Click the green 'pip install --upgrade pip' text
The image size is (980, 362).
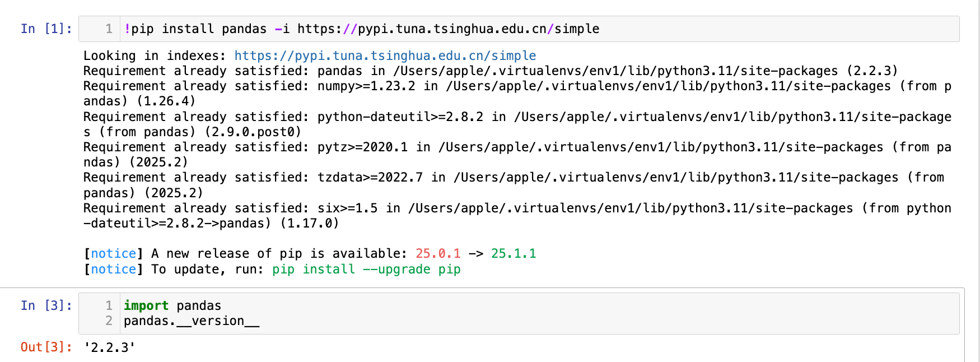tap(366, 269)
